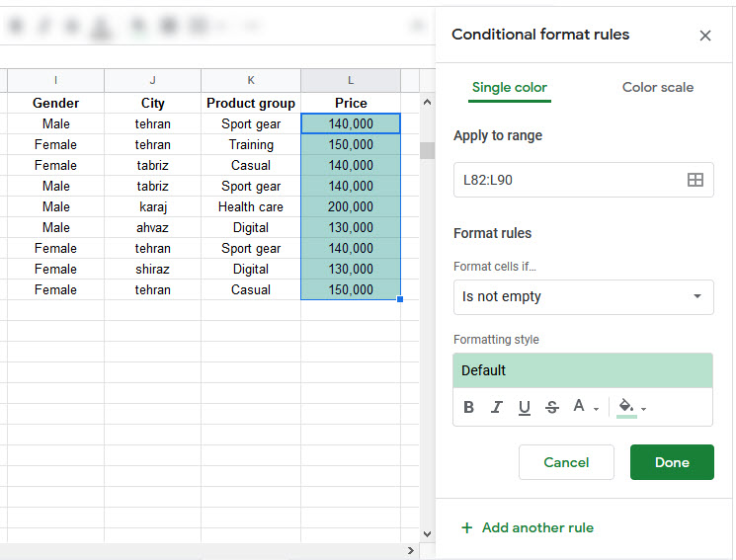Click the Price header cell

click(x=351, y=103)
